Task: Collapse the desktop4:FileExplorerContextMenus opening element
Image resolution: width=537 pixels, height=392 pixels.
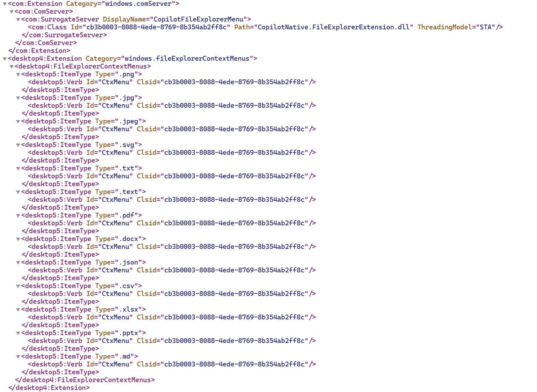Action: point(12,67)
